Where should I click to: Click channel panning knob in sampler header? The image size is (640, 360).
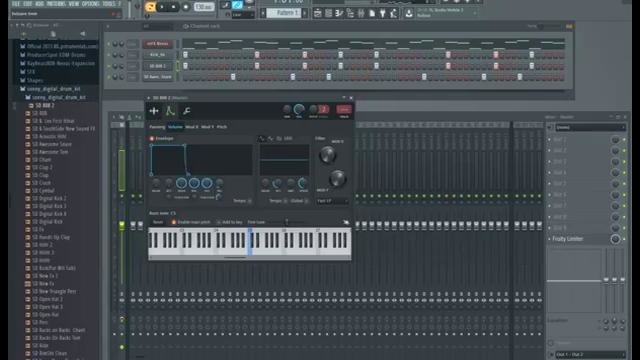click(287, 109)
